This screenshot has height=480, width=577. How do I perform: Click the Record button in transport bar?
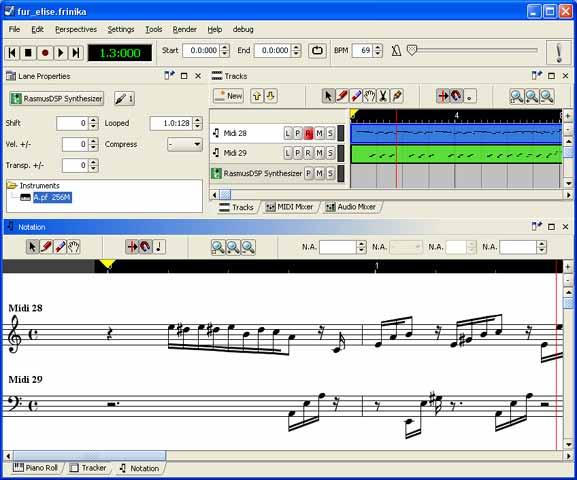[x=45, y=53]
